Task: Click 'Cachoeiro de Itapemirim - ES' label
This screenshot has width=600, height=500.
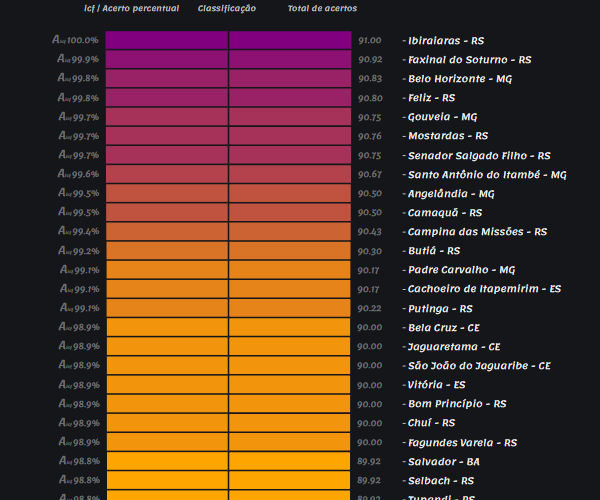Action: [484, 289]
